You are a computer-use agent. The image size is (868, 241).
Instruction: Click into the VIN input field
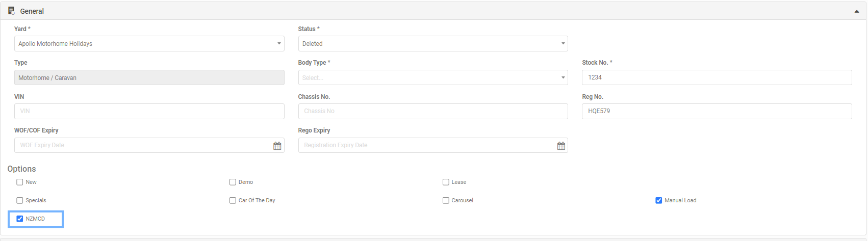click(149, 111)
